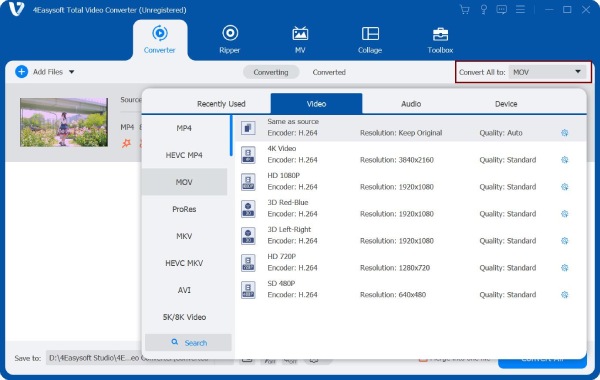Choose HEVC MP4 format
This screenshot has width=600, height=380.
184,155
